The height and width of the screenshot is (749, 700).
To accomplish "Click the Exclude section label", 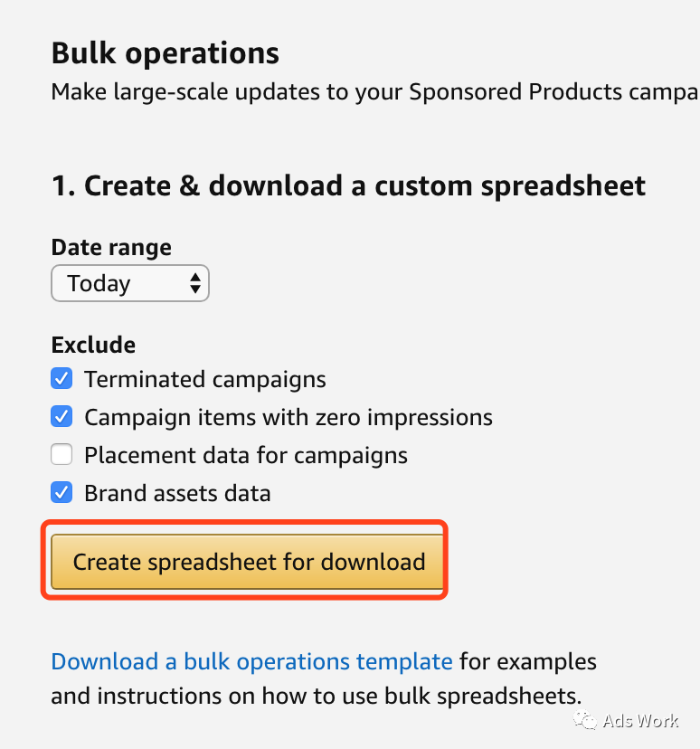I will 93,345.
